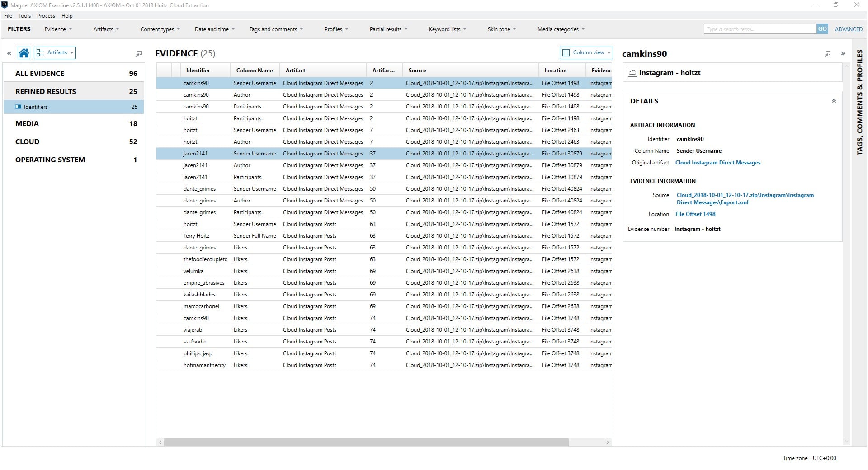This screenshot has height=470, width=868.
Task: Select jacen2141 Sender Username row
Action: 384,154
